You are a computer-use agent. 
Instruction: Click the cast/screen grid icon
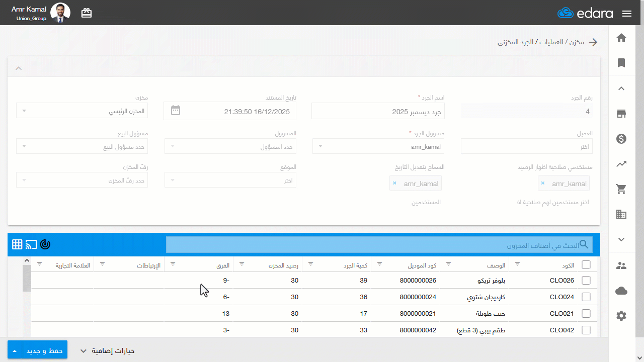click(31, 245)
